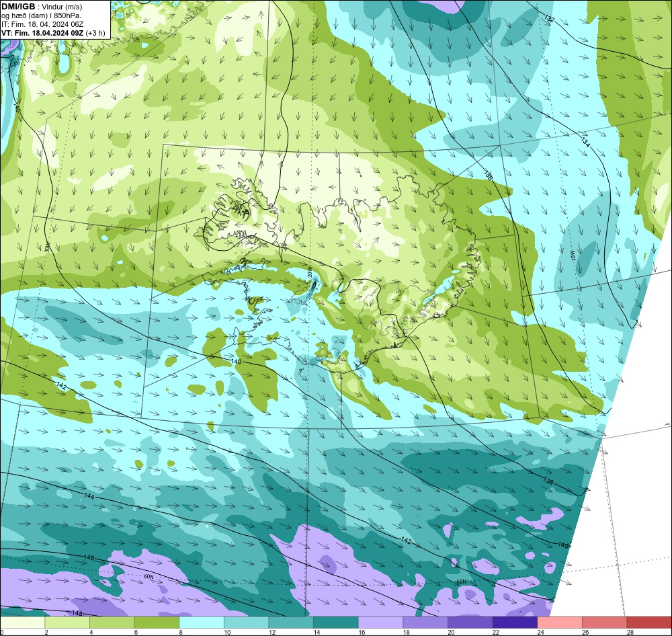Click the 148 contour label
The width and height of the screenshot is (672, 636).
click(x=77, y=613)
